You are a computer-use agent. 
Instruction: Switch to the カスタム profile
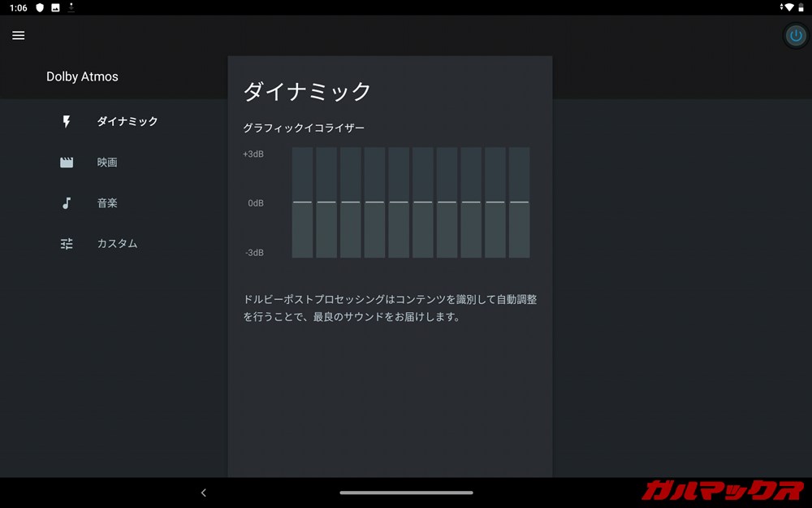pos(117,243)
